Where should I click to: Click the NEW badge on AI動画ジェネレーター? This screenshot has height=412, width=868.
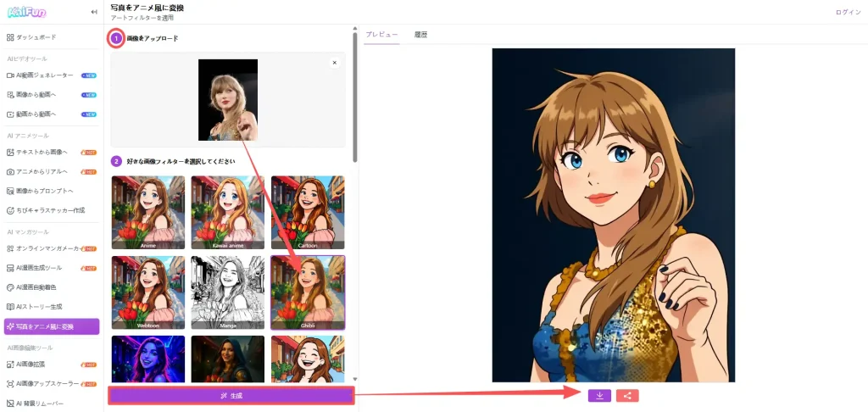[x=88, y=75]
